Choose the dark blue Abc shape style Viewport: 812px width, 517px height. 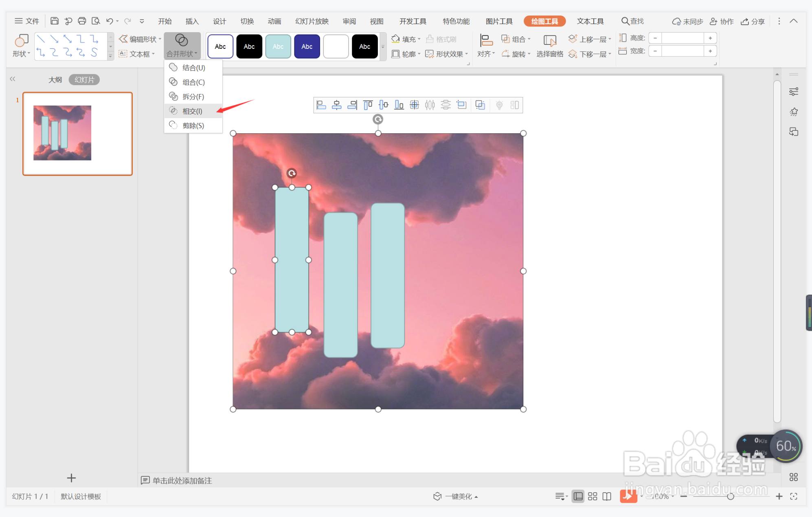pos(307,46)
